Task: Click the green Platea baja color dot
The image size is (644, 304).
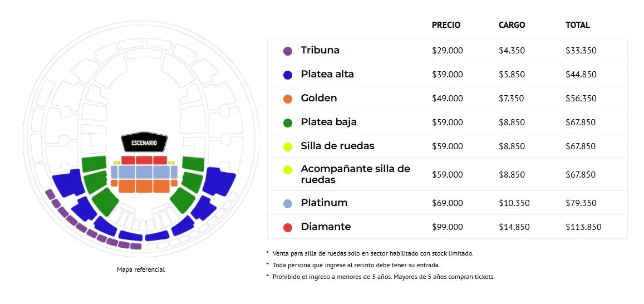Action: pos(288,122)
